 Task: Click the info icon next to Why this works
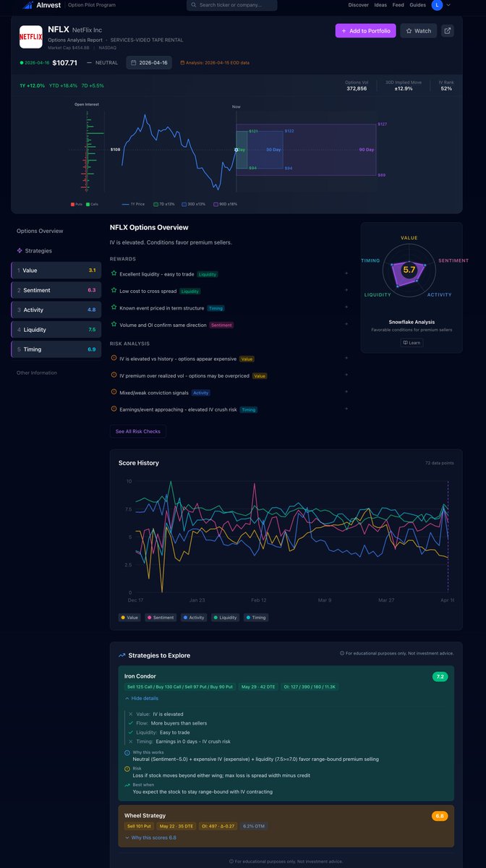tap(127, 752)
